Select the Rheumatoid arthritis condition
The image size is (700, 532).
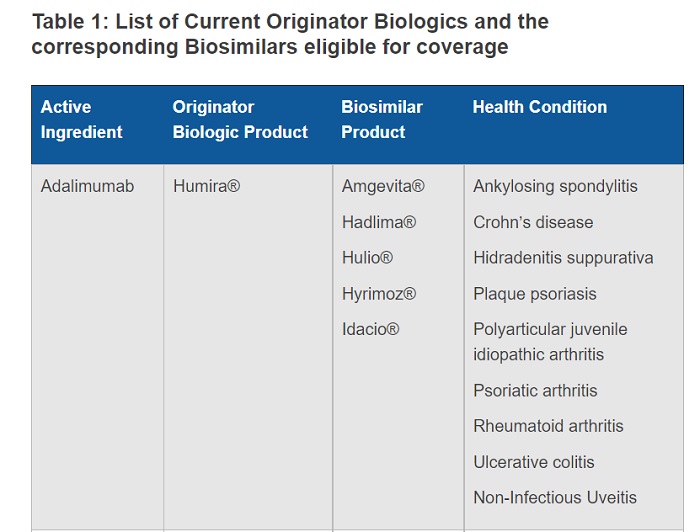click(x=548, y=426)
